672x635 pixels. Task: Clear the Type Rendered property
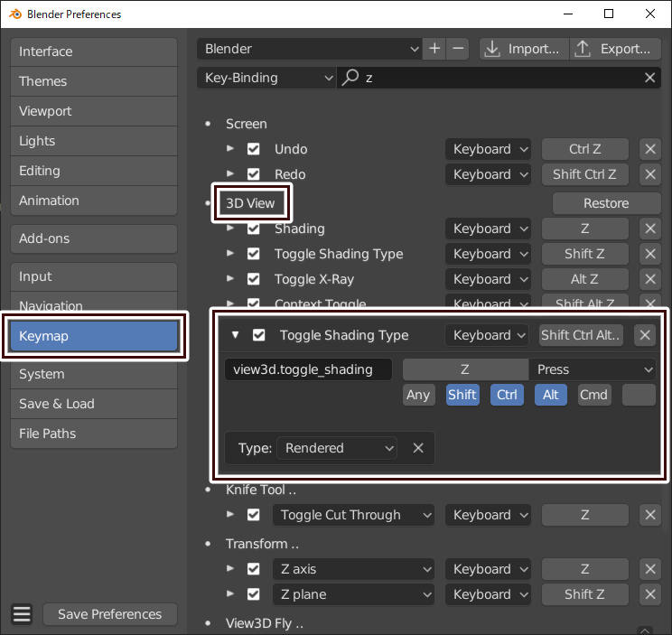tap(418, 448)
